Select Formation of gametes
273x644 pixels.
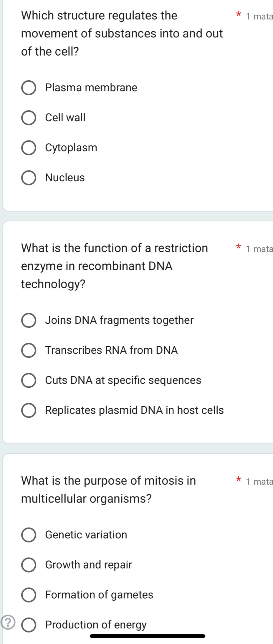coord(29,595)
